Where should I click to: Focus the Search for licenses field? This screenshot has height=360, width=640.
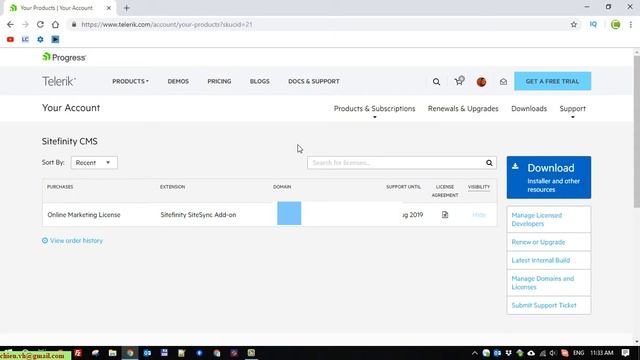click(x=395, y=163)
